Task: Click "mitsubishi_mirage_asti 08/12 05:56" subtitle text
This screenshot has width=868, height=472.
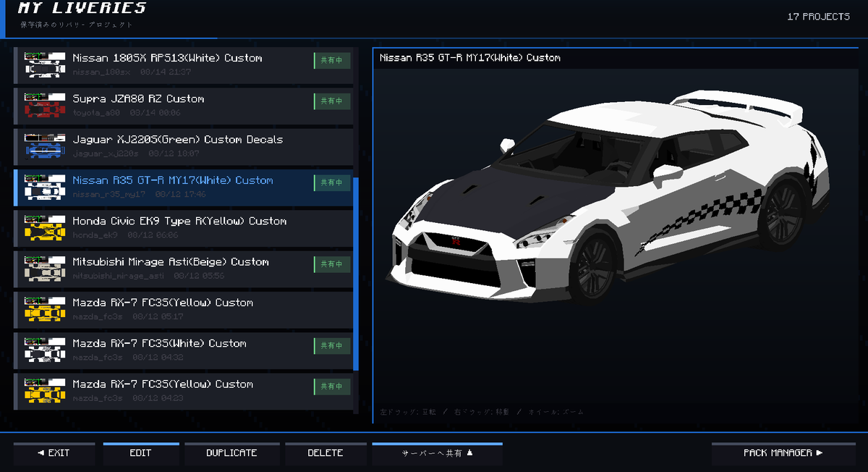Action: pos(148,276)
